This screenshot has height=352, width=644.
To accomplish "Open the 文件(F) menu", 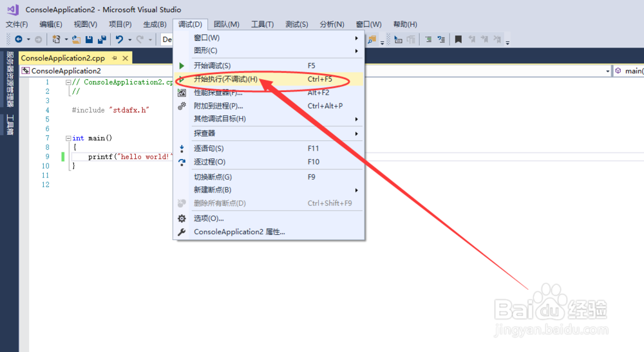I will [17, 24].
